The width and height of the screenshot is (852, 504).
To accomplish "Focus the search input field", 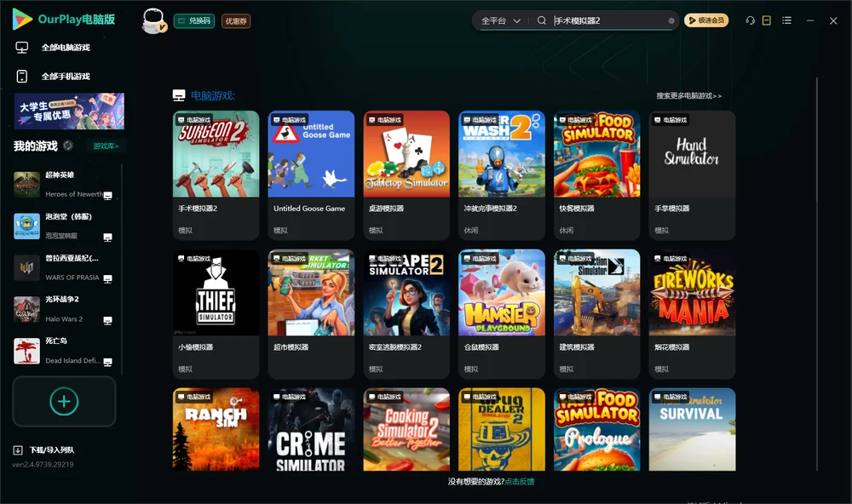I will coord(609,20).
